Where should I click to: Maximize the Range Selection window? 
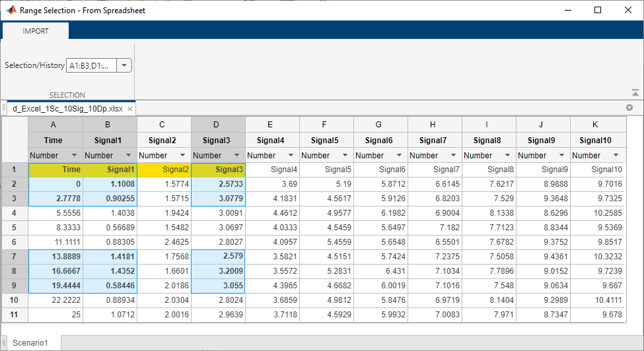[x=598, y=11]
